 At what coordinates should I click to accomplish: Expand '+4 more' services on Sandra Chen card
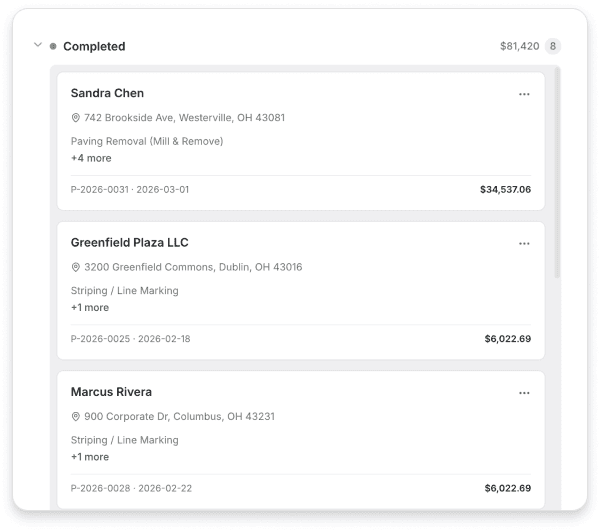[x=91, y=158]
